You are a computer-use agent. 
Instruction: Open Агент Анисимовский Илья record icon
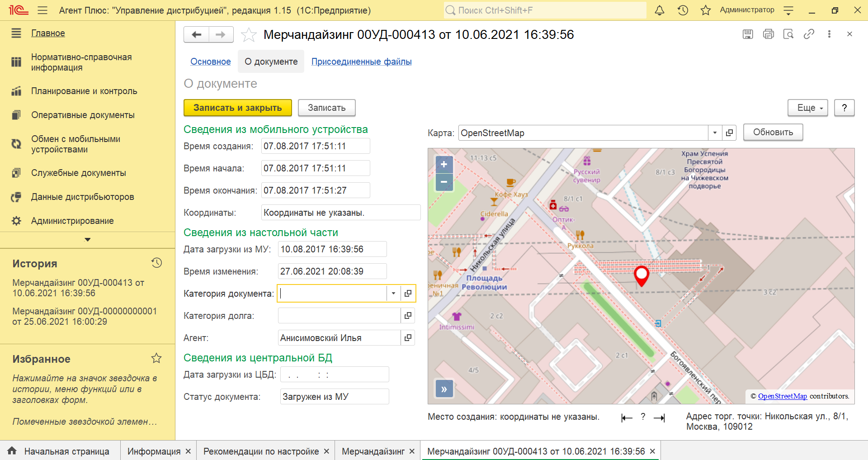tap(408, 337)
